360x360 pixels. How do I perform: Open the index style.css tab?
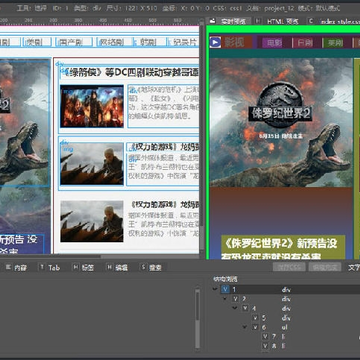coord(340,21)
